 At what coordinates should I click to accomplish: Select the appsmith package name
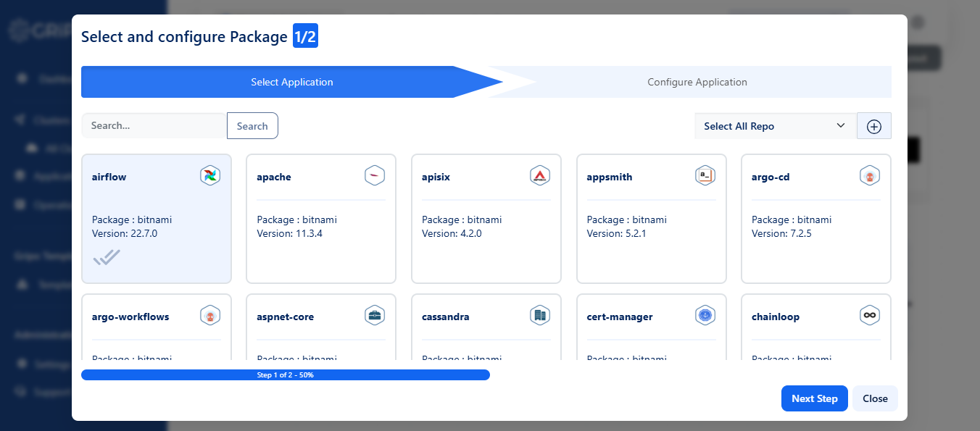pos(610,177)
